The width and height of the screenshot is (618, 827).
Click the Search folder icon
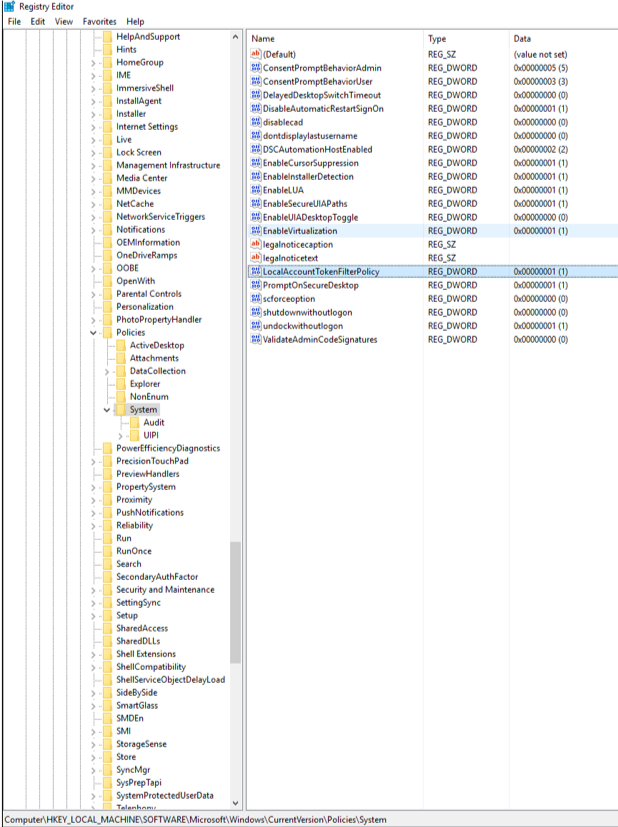tap(108, 564)
